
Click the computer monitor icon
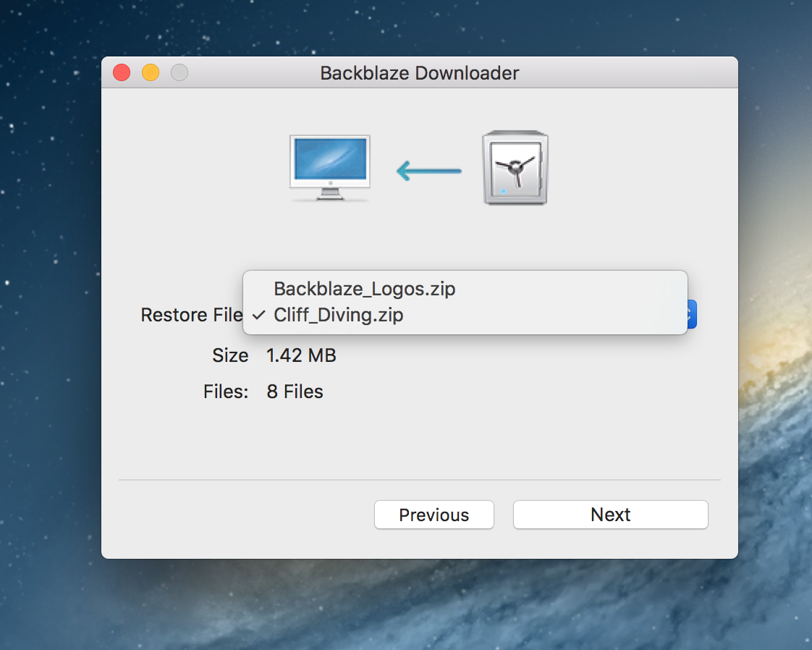click(x=330, y=168)
